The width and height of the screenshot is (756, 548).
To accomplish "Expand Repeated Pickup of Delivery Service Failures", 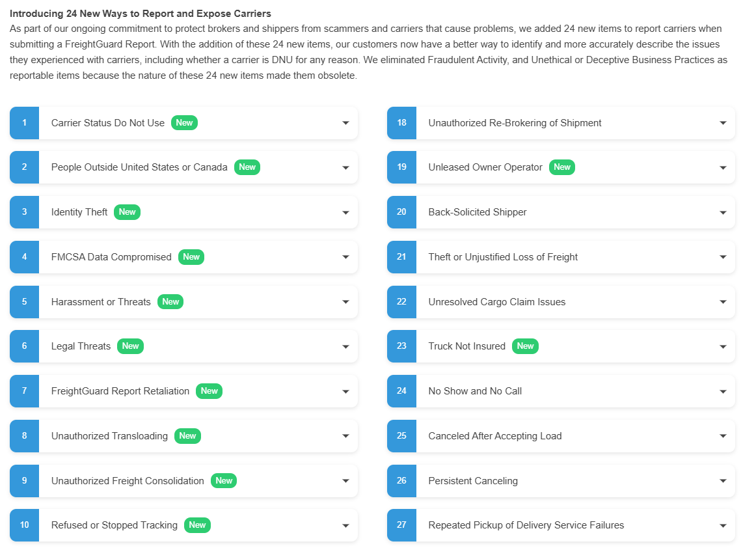I will point(723,525).
